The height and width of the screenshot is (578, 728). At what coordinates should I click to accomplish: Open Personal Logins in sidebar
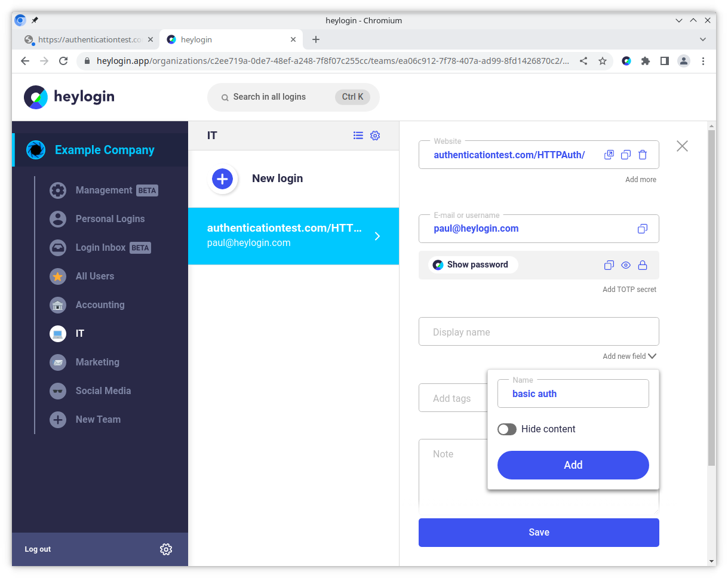(x=110, y=219)
